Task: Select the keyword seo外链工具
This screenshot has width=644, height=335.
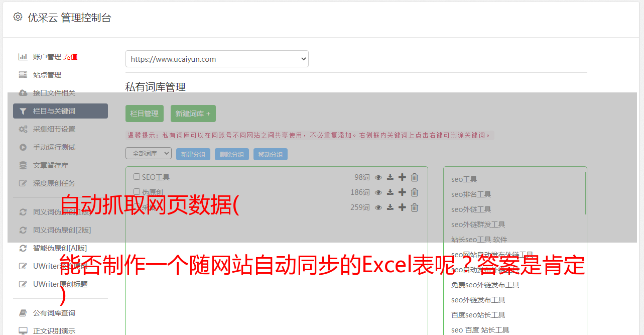Action: 471,209
